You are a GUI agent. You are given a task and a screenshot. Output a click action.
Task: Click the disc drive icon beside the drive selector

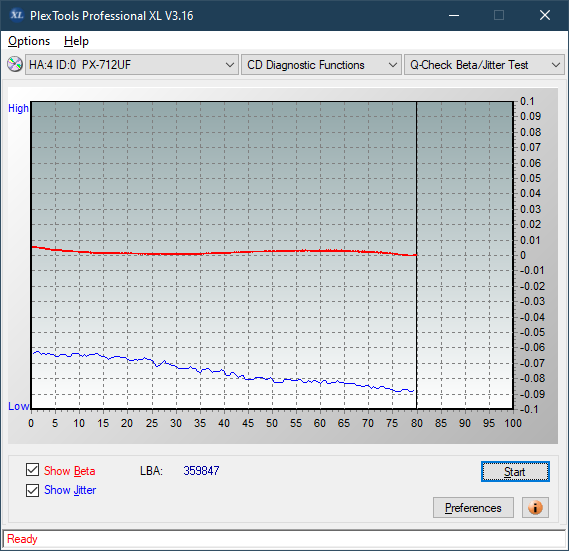point(15,64)
